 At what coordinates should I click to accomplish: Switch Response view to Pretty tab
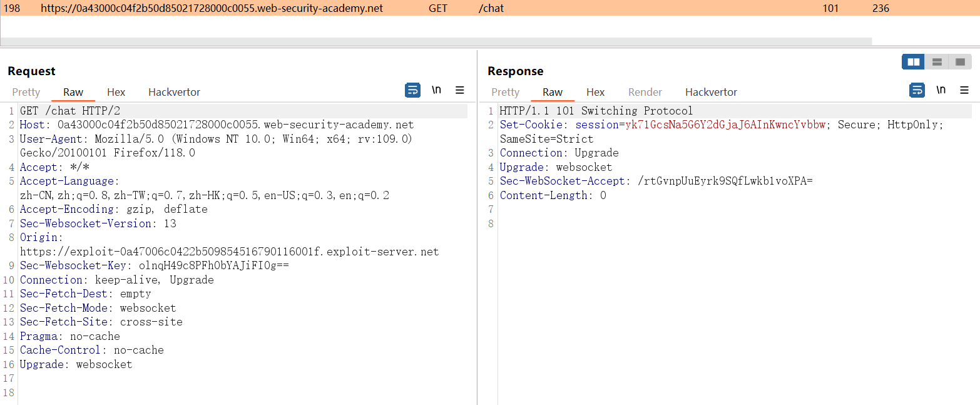coord(505,92)
